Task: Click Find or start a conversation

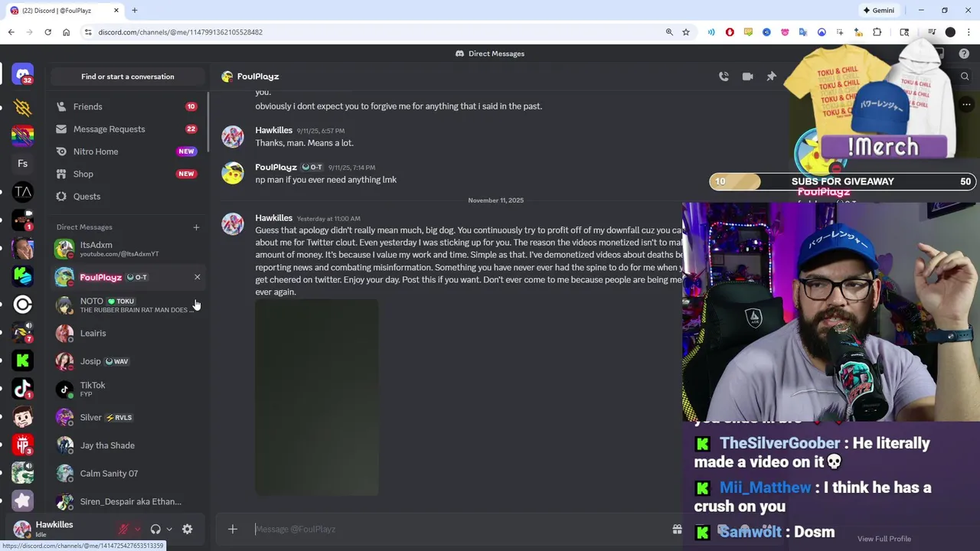Action: (x=128, y=77)
